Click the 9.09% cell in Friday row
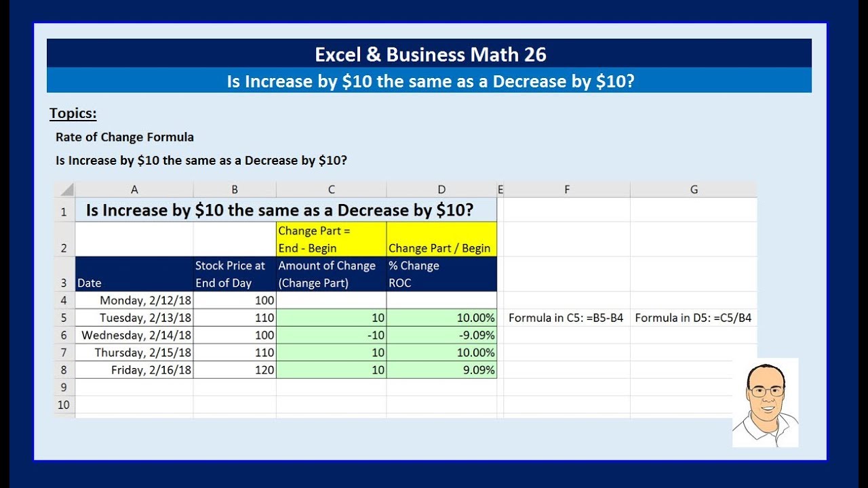This screenshot has height=488, width=868. coord(441,370)
